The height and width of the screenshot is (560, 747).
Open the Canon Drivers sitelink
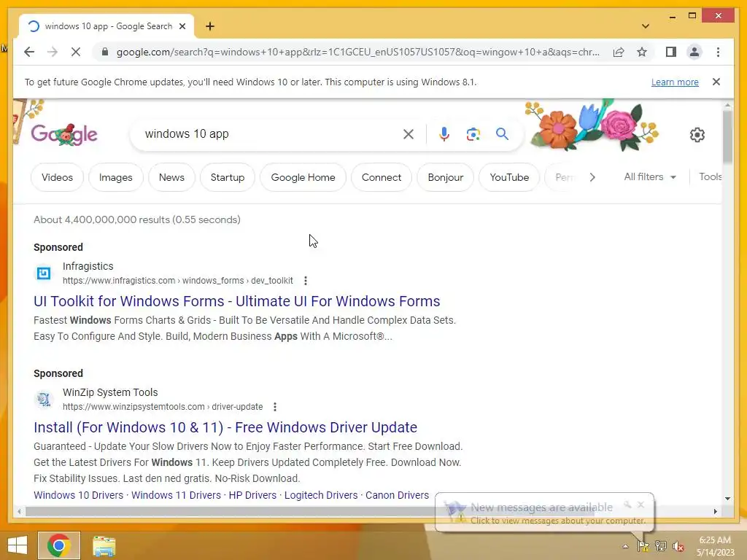pyautogui.click(x=398, y=495)
